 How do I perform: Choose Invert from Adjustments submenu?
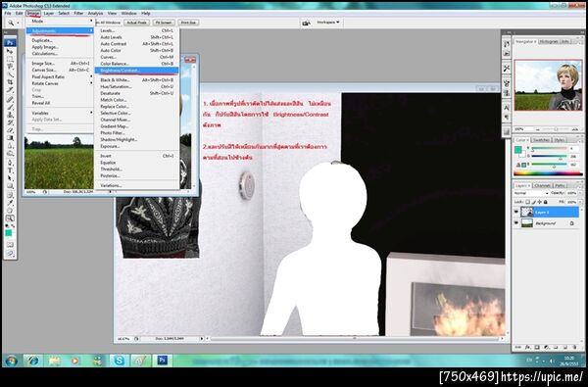click(136, 156)
